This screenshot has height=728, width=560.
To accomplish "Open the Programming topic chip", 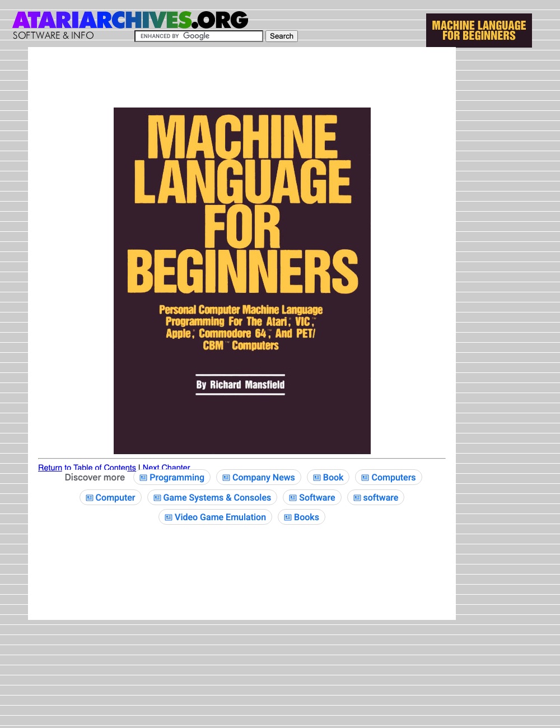I will pos(172,477).
